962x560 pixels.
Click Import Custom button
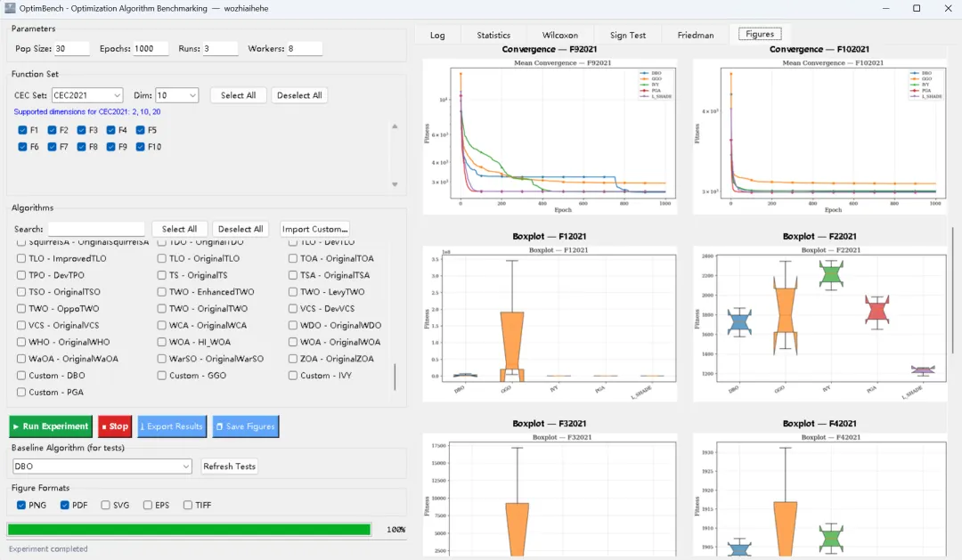(314, 229)
